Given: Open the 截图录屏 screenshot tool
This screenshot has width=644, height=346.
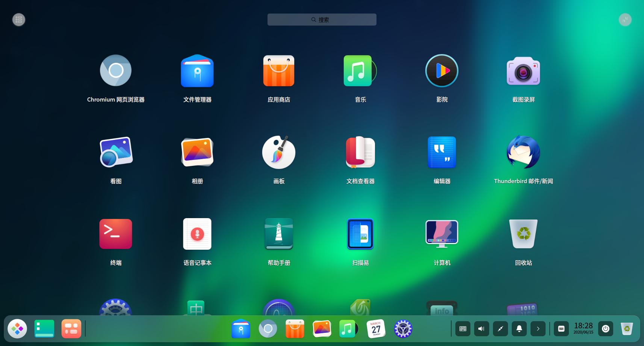Looking at the screenshot, I should pyautogui.click(x=523, y=71).
